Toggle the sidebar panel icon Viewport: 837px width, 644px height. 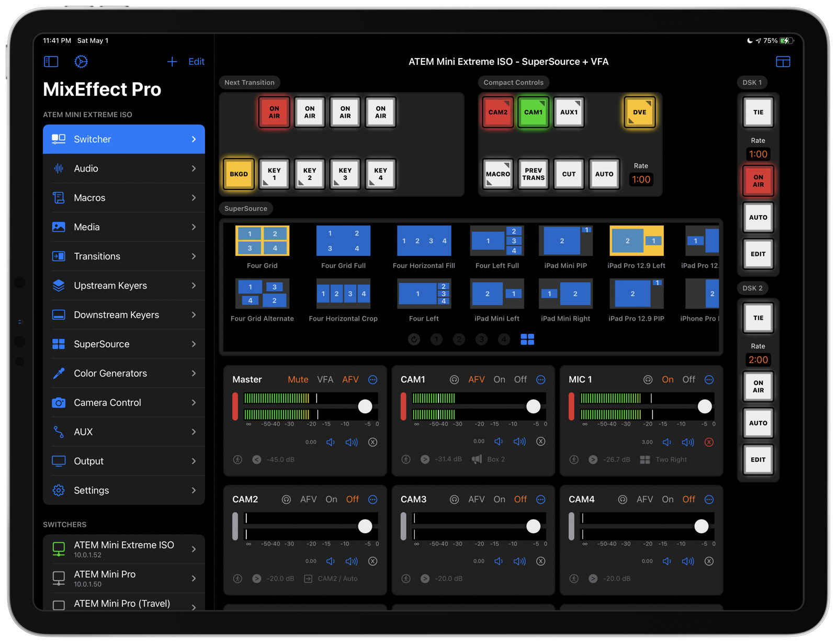(51, 62)
